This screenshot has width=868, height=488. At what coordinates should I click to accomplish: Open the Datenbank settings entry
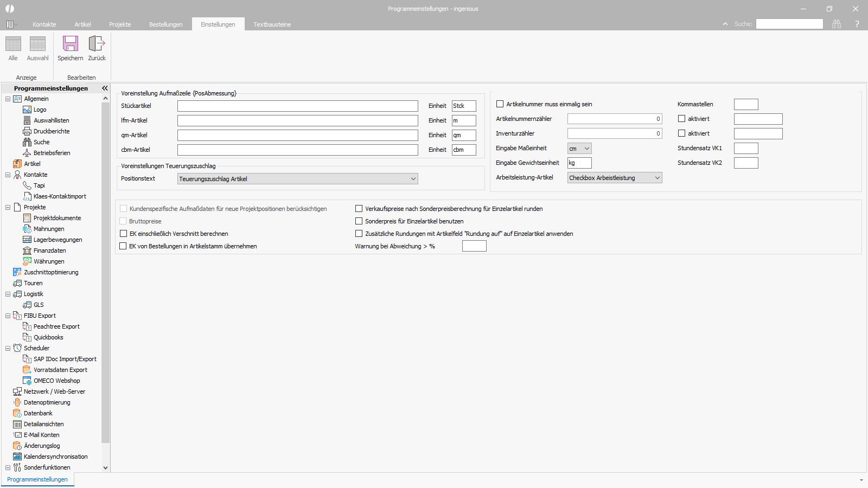[38, 413]
